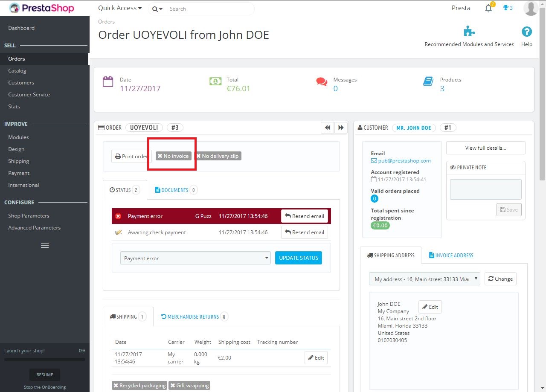The height and width of the screenshot is (392, 546).
Task: Open Modules sidebar item
Action: click(x=18, y=137)
